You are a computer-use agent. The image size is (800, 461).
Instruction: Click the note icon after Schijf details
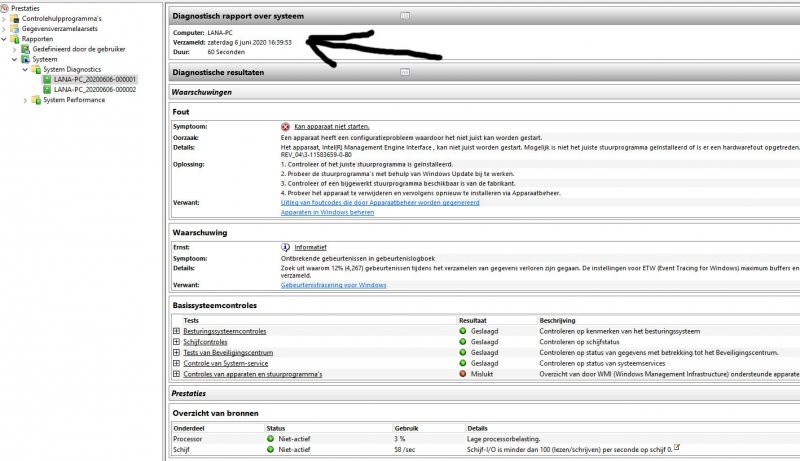click(x=677, y=447)
